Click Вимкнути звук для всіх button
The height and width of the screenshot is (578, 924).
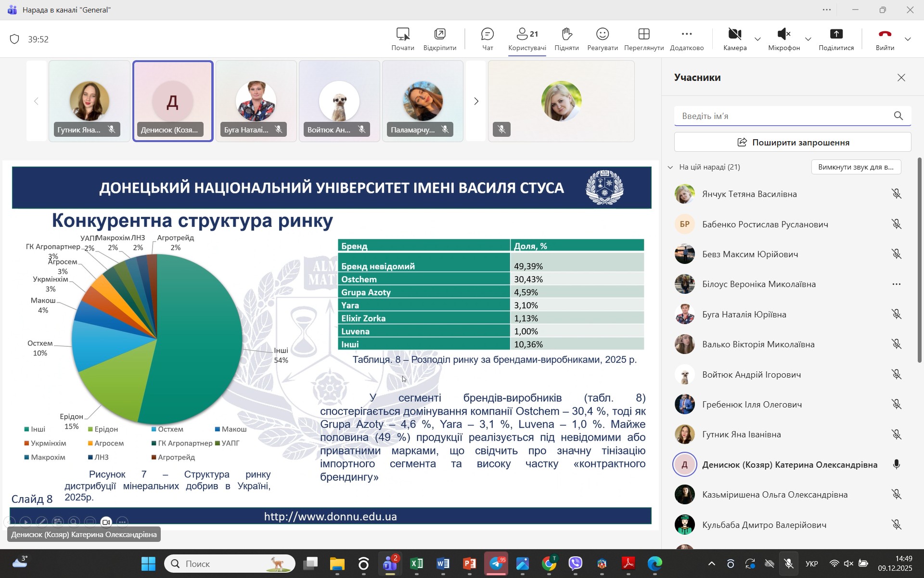pyautogui.click(x=856, y=167)
